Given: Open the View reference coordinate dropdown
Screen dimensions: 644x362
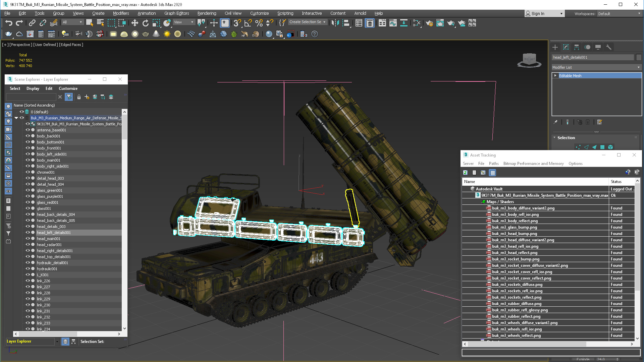Looking at the screenshot, I should 184,22.
